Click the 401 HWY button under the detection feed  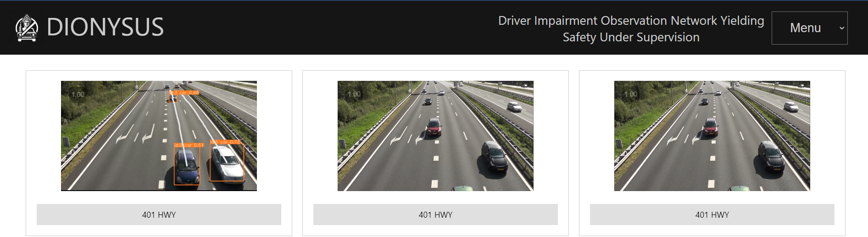pyautogui.click(x=159, y=214)
